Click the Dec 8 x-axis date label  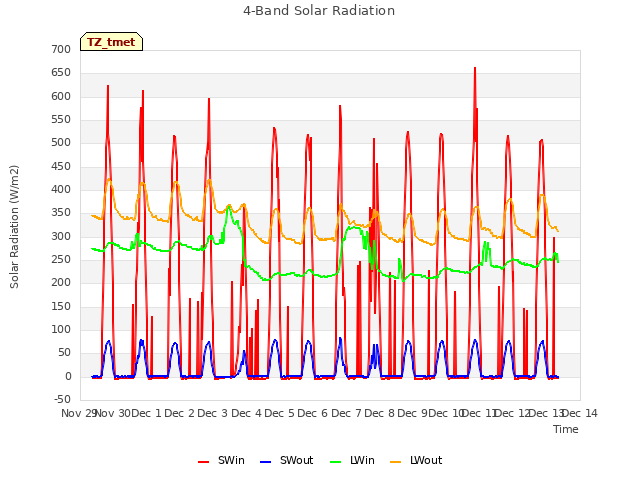click(x=380, y=413)
